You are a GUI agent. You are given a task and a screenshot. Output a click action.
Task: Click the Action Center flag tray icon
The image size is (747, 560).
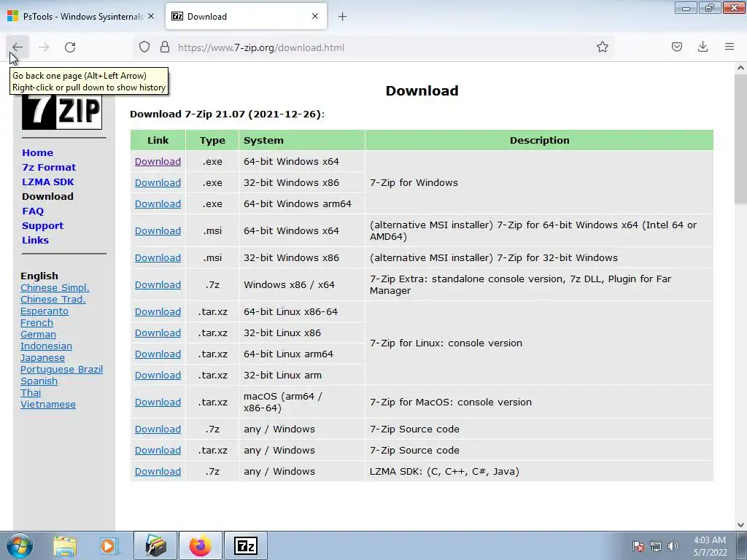click(x=638, y=546)
